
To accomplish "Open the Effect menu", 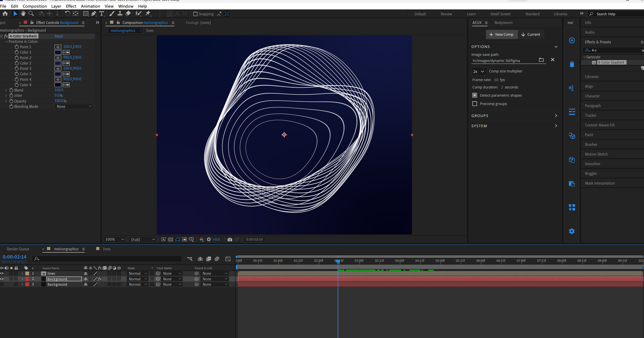I will (x=71, y=6).
